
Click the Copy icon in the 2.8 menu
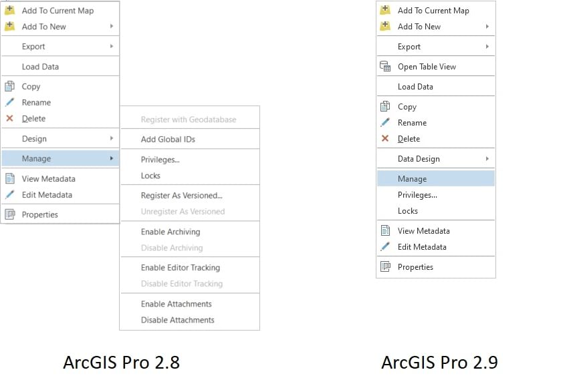(x=10, y=86)
